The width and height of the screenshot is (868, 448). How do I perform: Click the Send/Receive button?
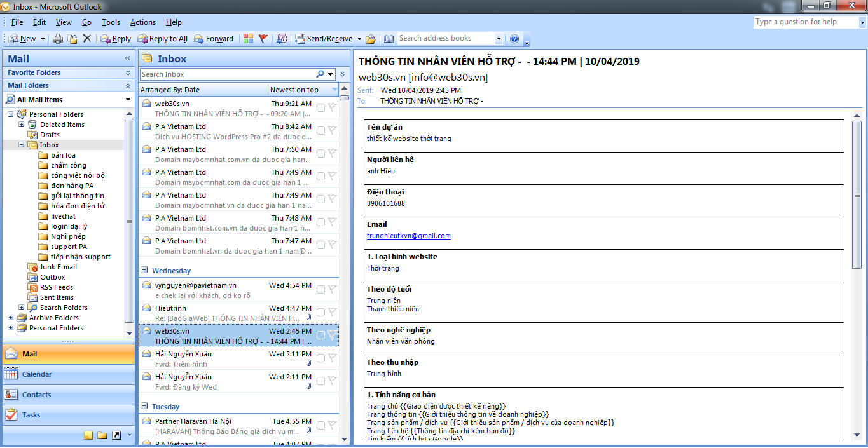pyautogui.click(x=324, y=39)
